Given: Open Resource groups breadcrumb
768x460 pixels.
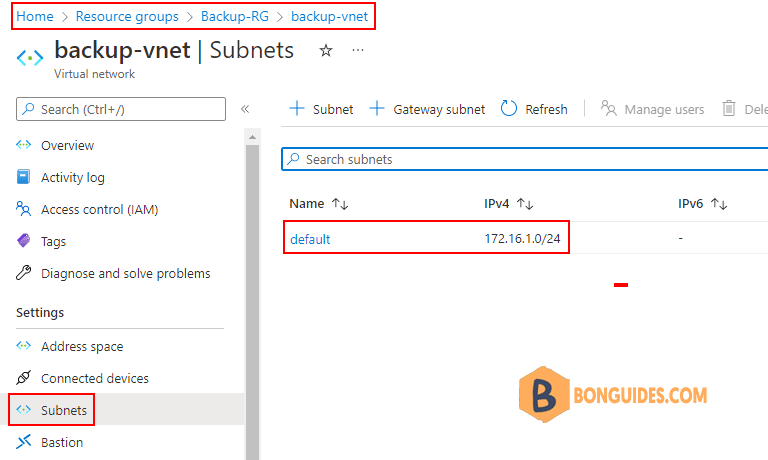Looking at the screenshot, I should (x=127, y=16).
